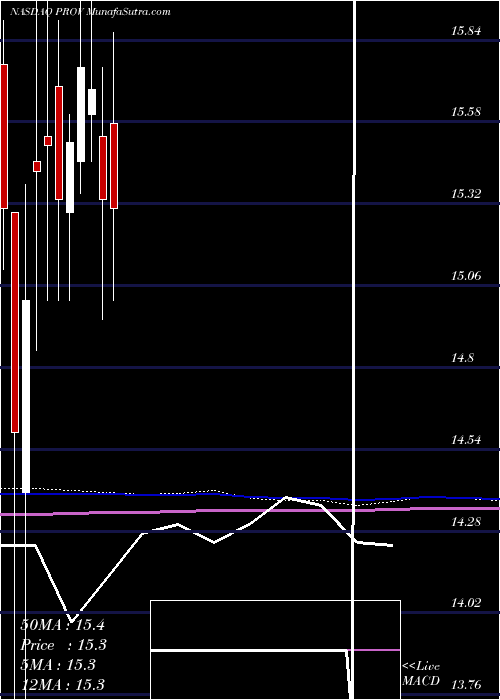
Task: Click the 14.28 price axis label
Action: click(x=466, y=521)
